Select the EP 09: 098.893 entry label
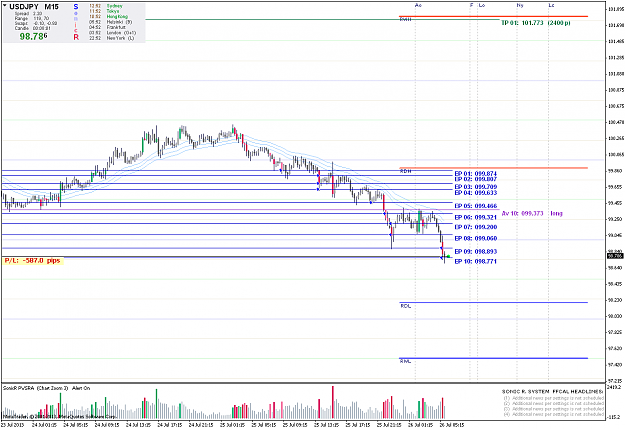 (476, 252)
